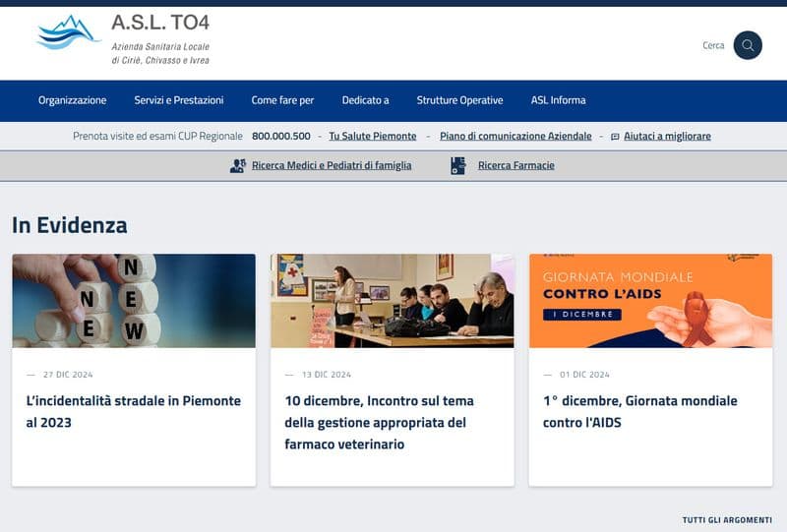Click the 27 DIC 2024 date
This screenshot has height=532, width=787.
point(68,375)
